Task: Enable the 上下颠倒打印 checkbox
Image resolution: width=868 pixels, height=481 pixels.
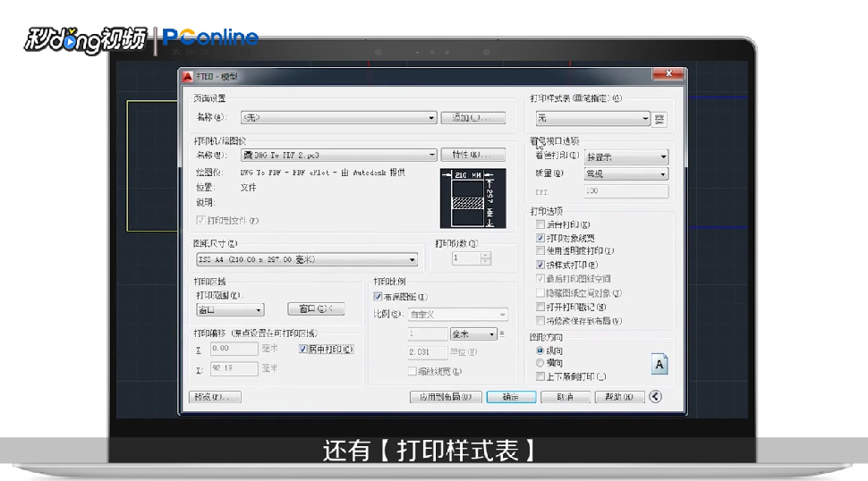Action: click(540, 376)
